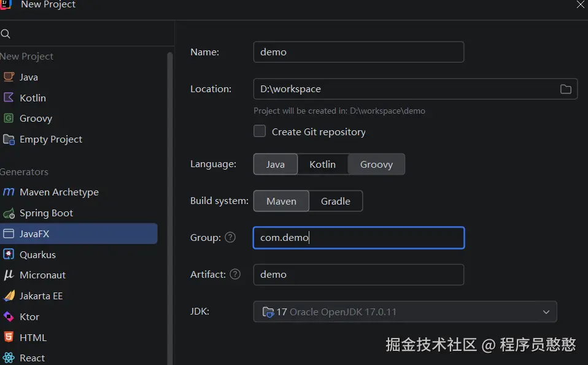
Task: Select Spring Boot generator
Action: 79,213
